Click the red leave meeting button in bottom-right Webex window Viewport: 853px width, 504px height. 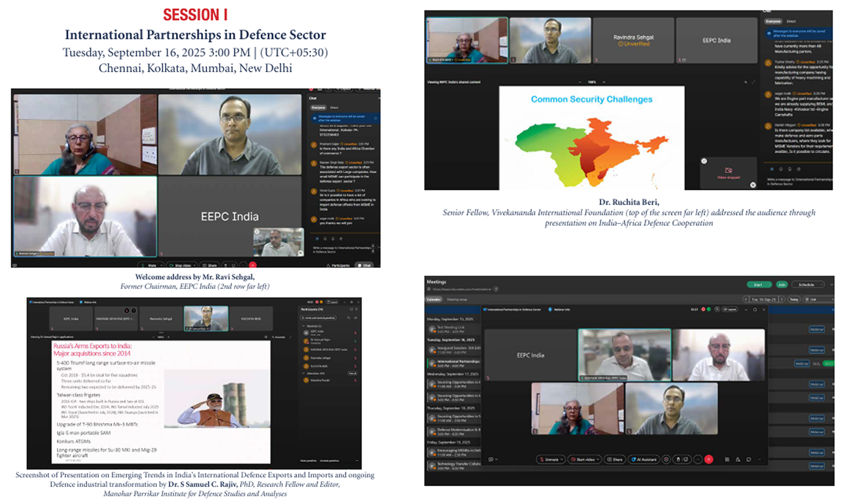[x=708, y=460]
